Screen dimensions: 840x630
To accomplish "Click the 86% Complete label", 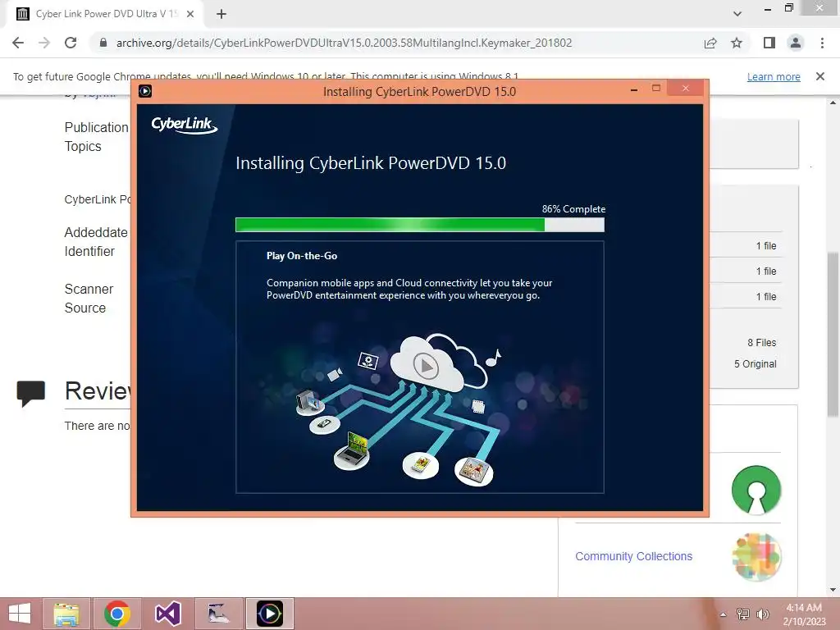I will coord(573,209).
